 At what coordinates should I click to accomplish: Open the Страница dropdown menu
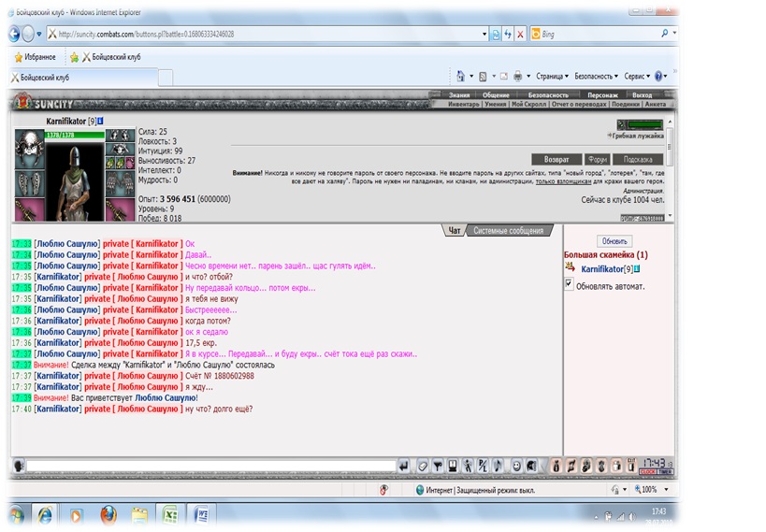pyautogui.click(x=552, y=77)
